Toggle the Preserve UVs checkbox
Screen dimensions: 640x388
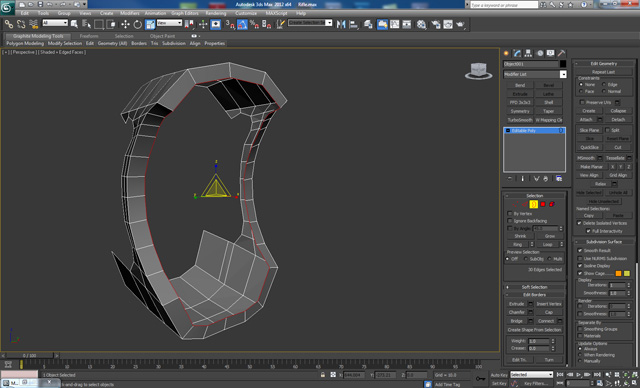click(582, 102)
